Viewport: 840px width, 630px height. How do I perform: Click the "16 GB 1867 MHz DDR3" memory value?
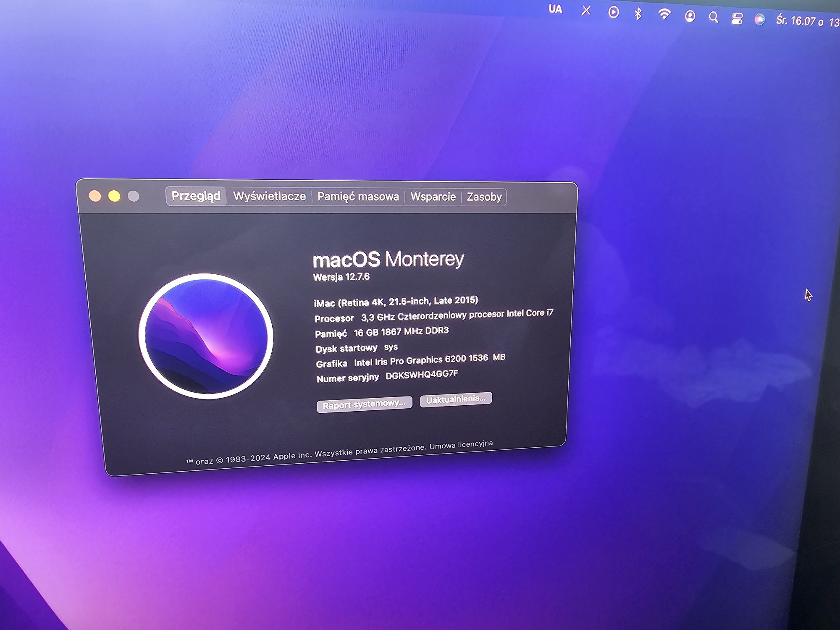pyautogui.click(x=401, y=332)
